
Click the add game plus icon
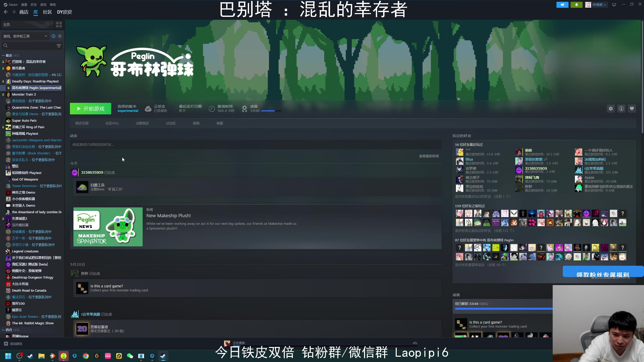tap(6, 344)
